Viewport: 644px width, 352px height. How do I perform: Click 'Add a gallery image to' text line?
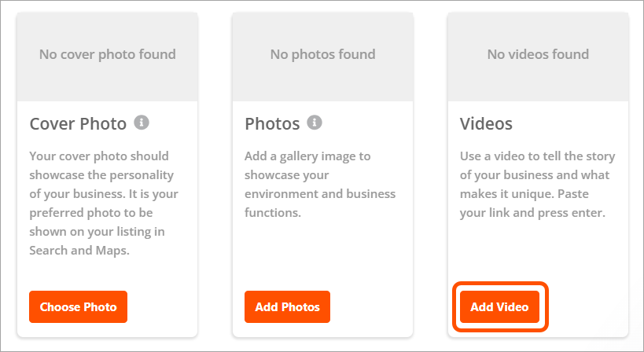(307, 156)
